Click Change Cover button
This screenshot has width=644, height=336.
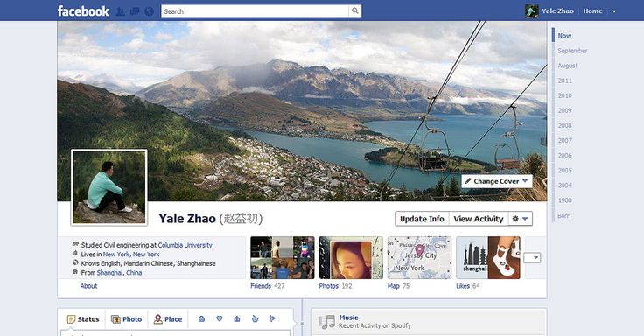497,181
